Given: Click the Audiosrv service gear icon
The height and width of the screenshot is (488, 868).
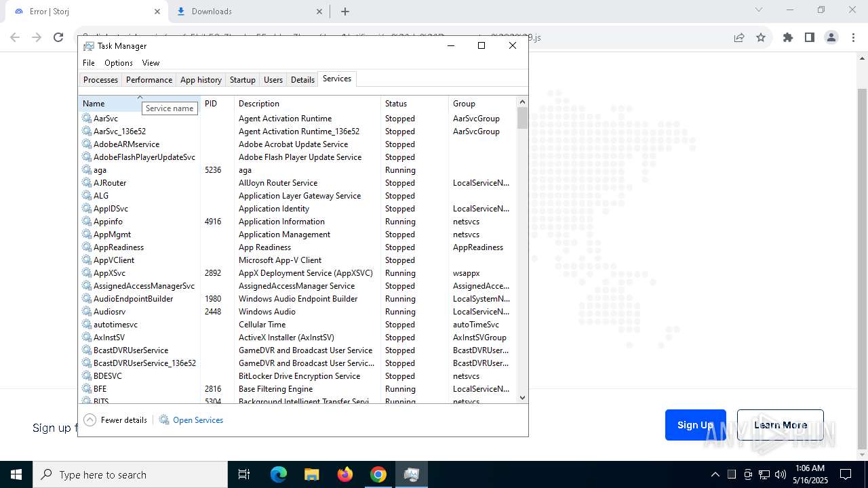Looking at the screenshot, I should tap(87, 312).
